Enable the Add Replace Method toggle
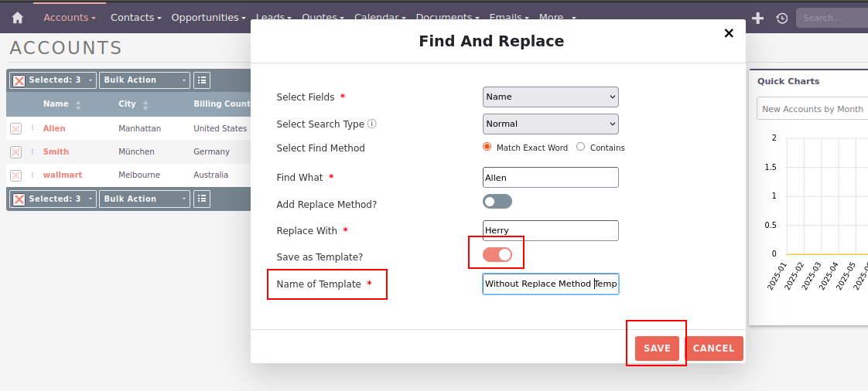The image size is (868, 391). tap(497, 202)
